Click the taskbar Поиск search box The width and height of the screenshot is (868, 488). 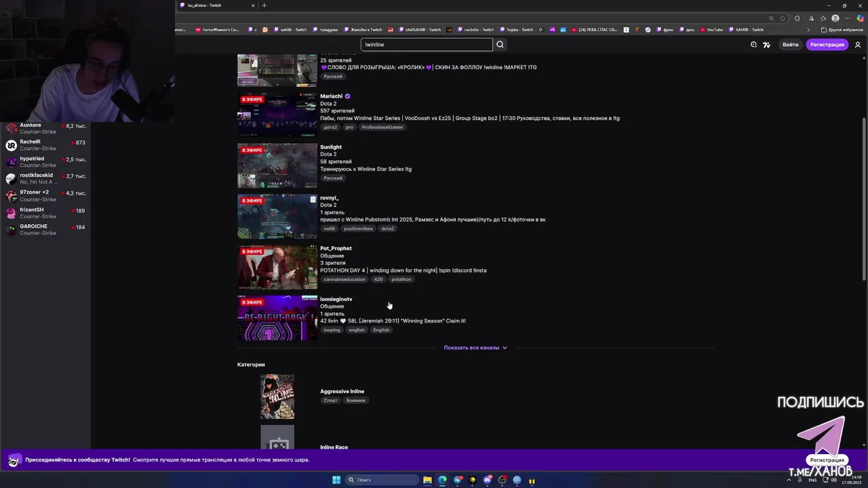point(382,480)
